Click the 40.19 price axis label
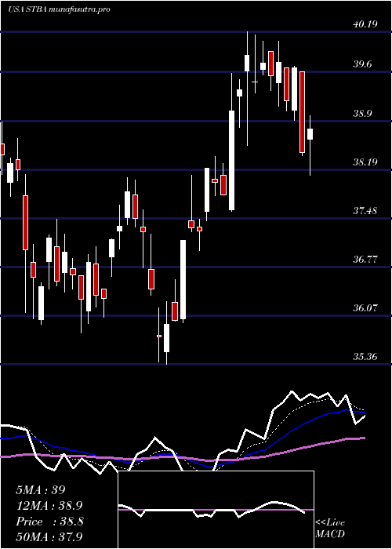This screenshot has width=392, height=549. tap(365, 24)
